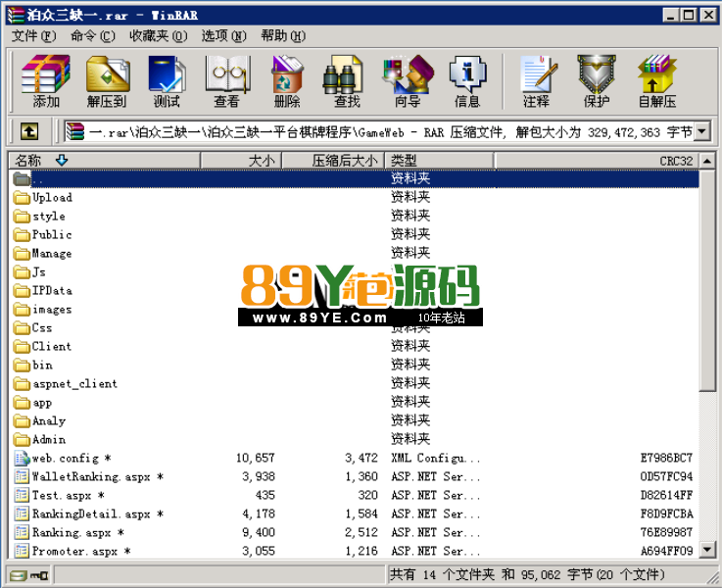Click the WinRAR title bar books icon
Viewport: 722px width, 588px height.
(x=16, y=15)
